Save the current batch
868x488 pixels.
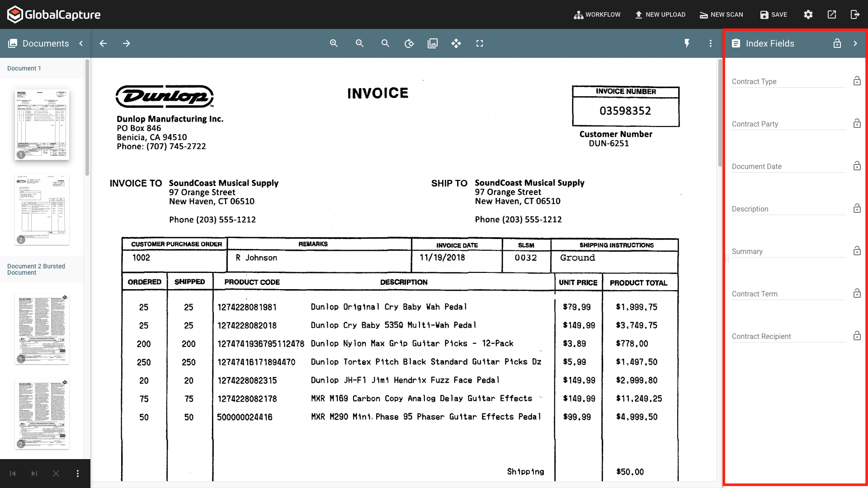(774, 14)
